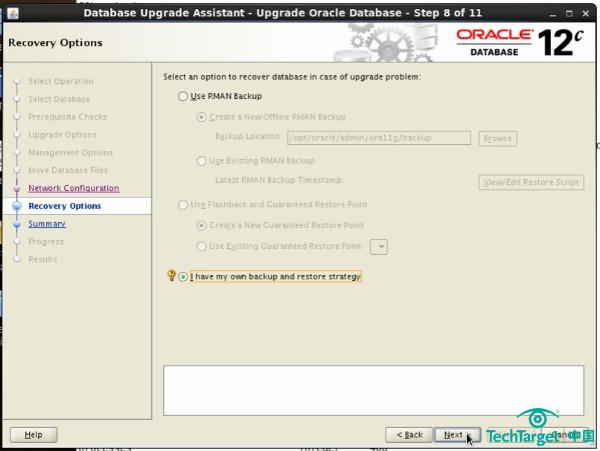Click Select Operation step in sidebar
This screenshot has height=451, width=600.
[61, 81]
